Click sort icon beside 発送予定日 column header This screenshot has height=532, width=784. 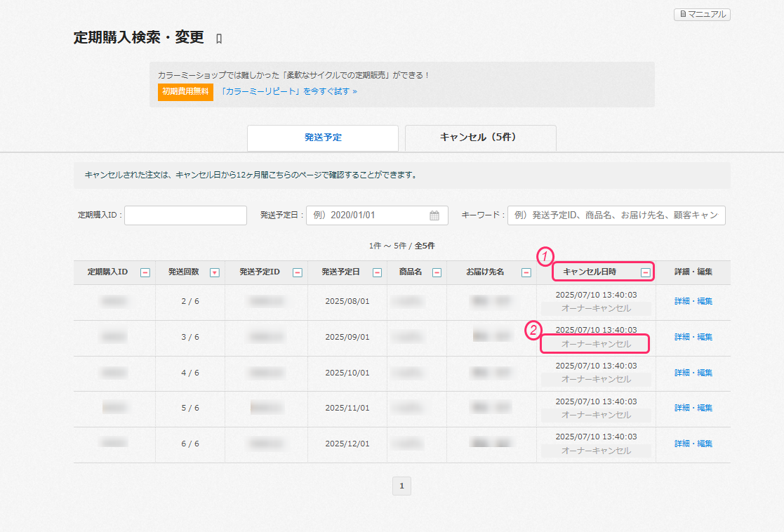pos(377,272)
